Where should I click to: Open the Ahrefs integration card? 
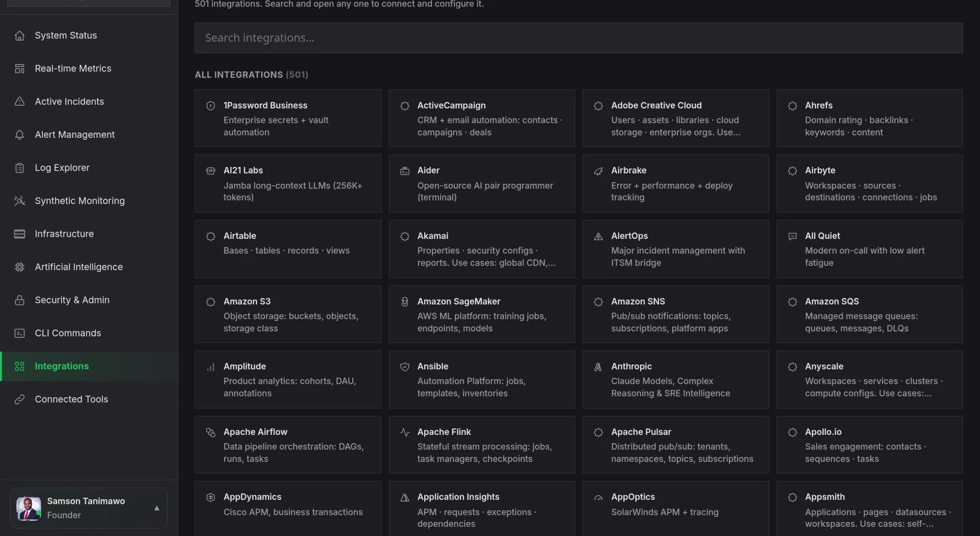click(x=869, y=118)
